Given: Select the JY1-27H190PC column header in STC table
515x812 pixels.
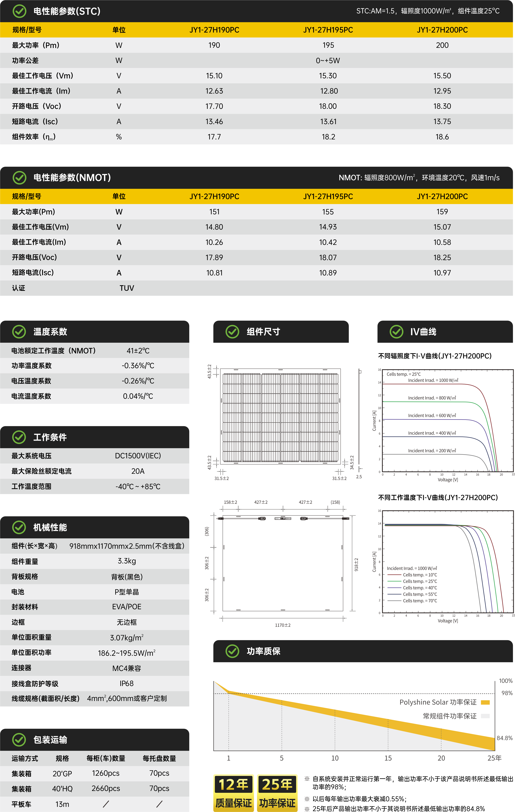Looking at the screenshot, I should tap(214, 30).
